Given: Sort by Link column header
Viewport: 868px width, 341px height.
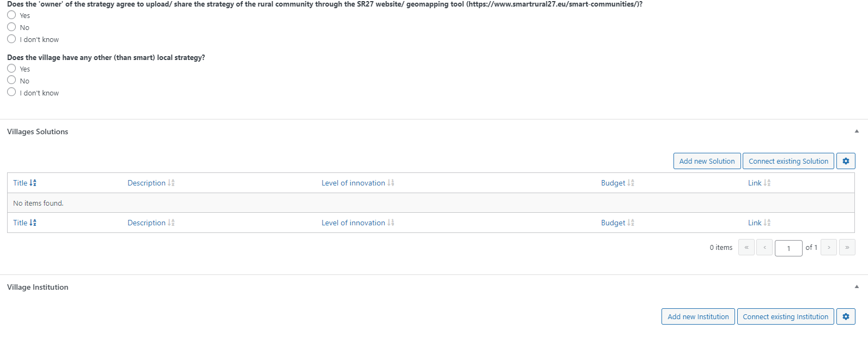Looking at the screenshot, I should 759,183.
